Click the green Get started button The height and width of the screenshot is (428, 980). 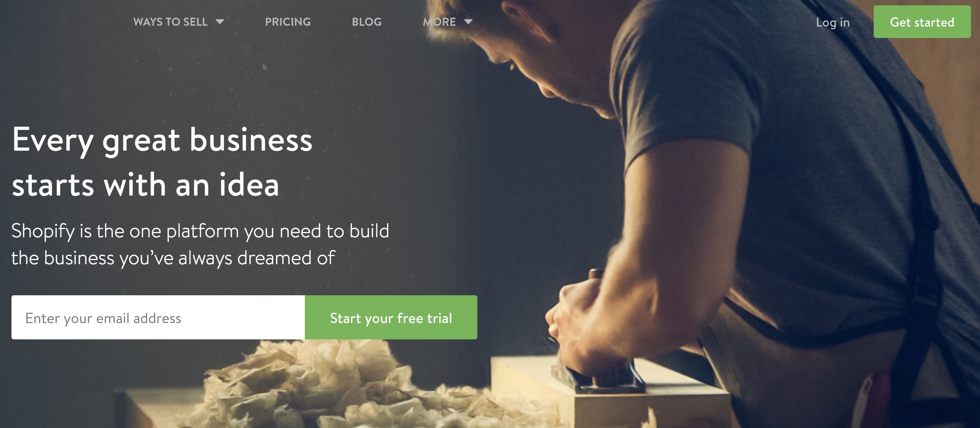[x=922, y=22]
